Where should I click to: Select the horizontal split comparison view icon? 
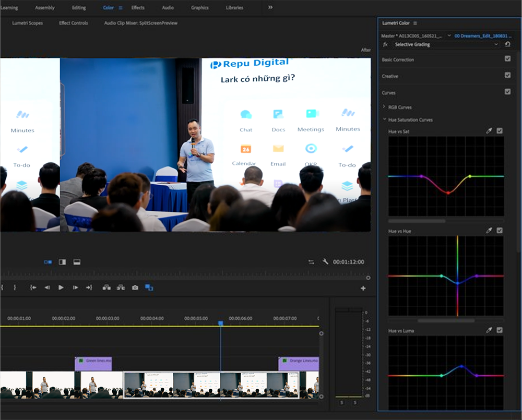coord(77,262)
